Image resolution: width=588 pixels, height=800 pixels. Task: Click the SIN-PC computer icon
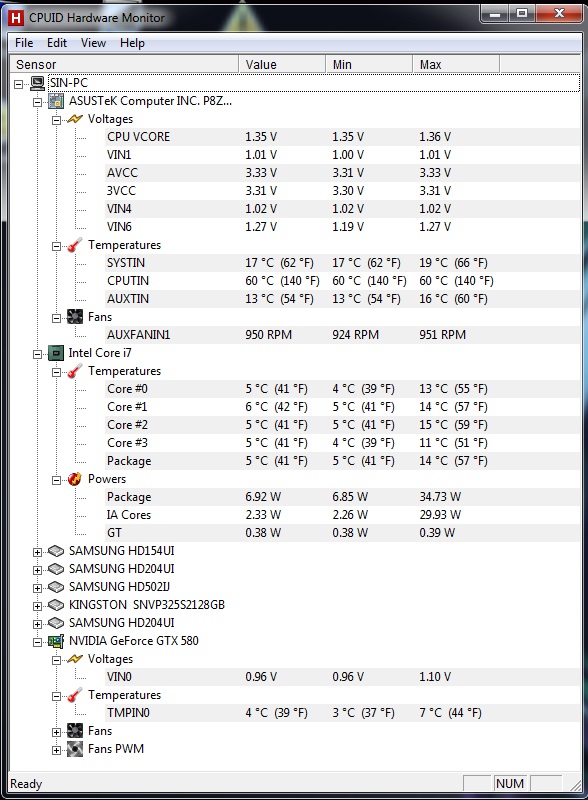pos(37,83)
